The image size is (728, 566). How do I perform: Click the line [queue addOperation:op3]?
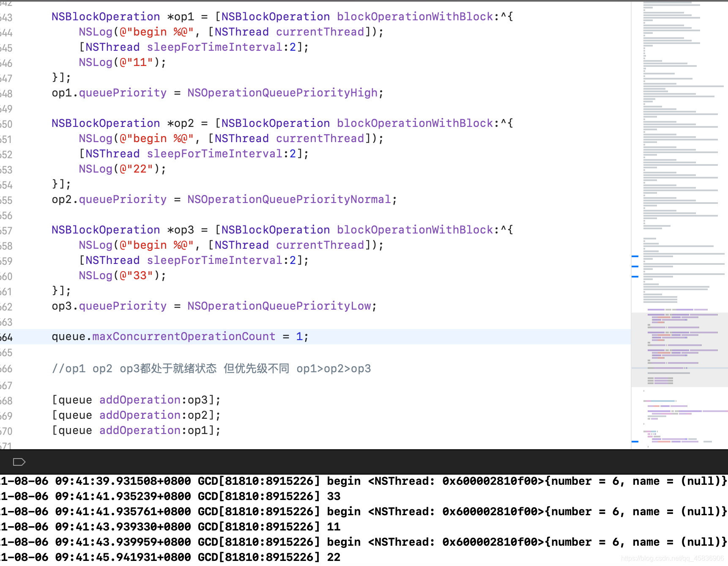pos(136,400)
